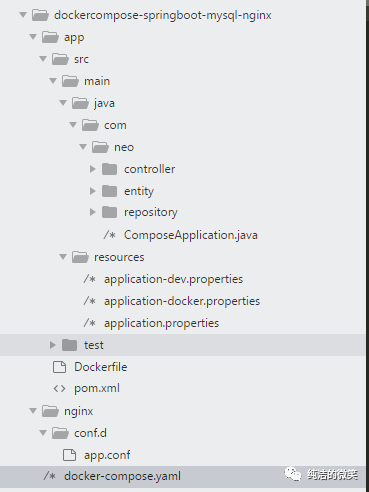Click the controller closed-folder icon
This screenshot has width=369, height=492.
tap(109, 169)
